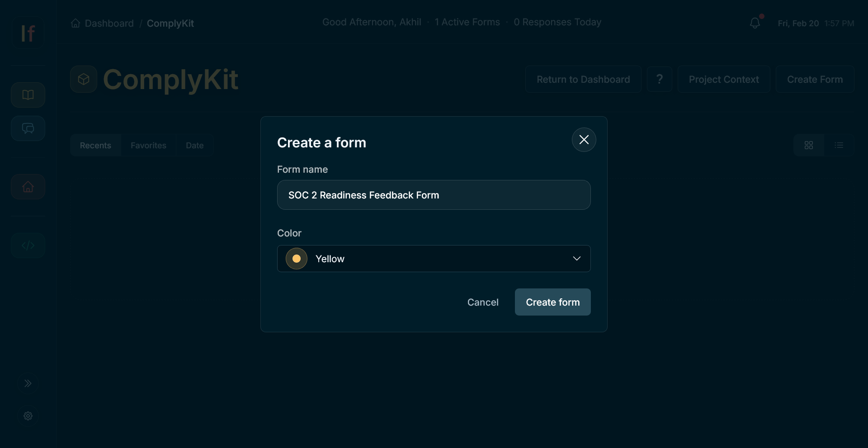Screen dimensions: 868x448
Task: Switch to the Recents tab
Action: click(95, 145)
